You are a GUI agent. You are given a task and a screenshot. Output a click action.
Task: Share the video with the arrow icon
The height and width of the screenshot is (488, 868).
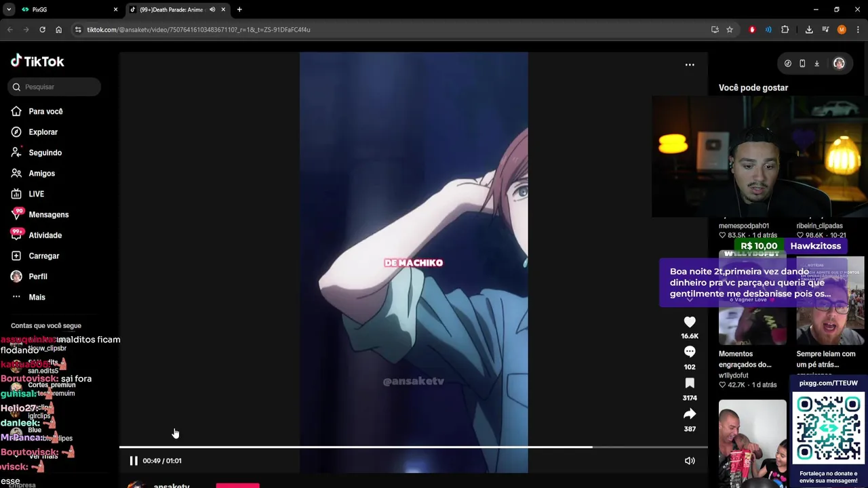click(690, 414)
